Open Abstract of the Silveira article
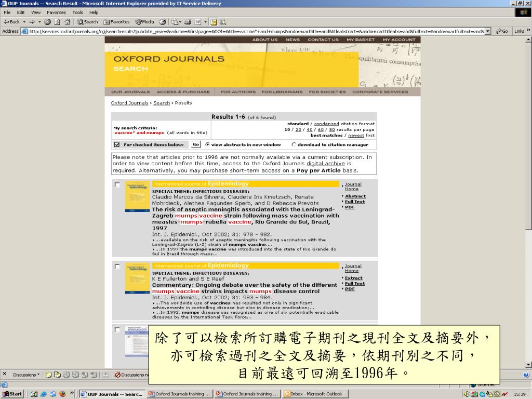Viewport: 532px width, 399px height. coord(355,196)
